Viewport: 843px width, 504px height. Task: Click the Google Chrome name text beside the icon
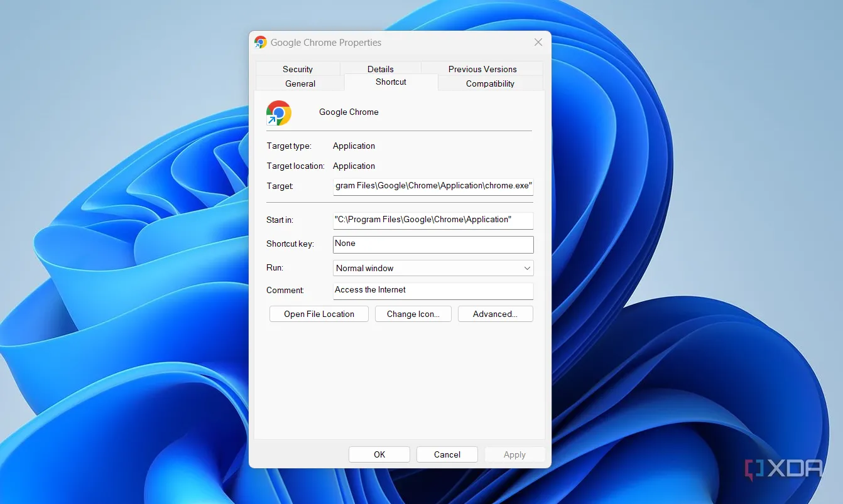click(349, 112)
